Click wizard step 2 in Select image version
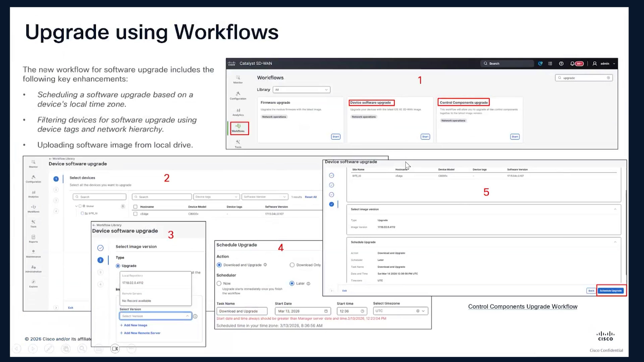The image size is (644, 362). 100,260
